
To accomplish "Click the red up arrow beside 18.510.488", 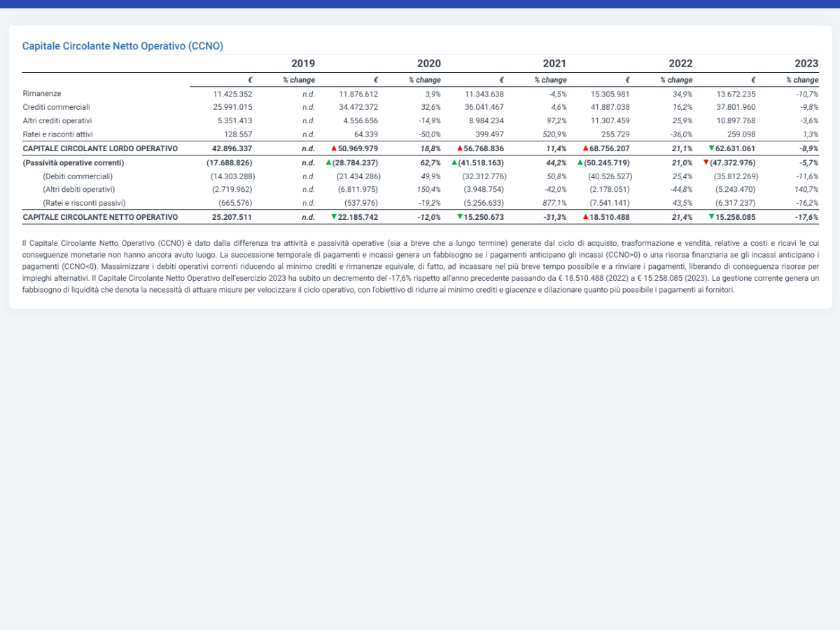I will coord(585,217).
